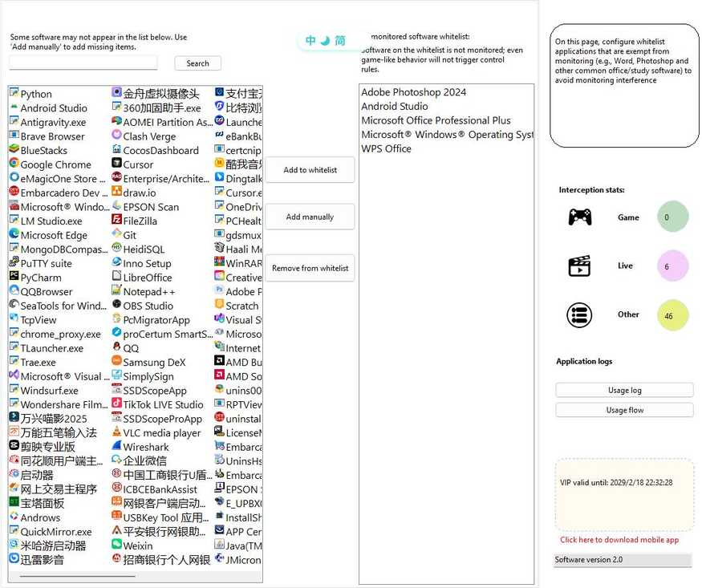This screenshot has width=702, height=588.
Task: Select LibreOffice in software list
Action: click(x=142, y=278)
